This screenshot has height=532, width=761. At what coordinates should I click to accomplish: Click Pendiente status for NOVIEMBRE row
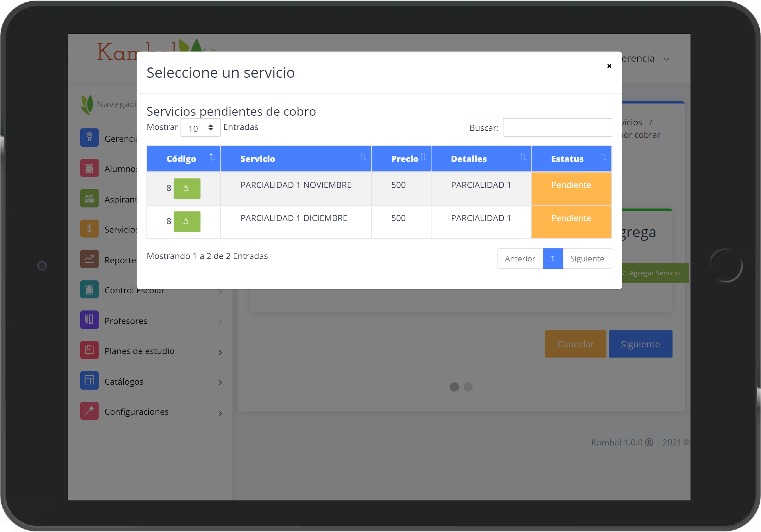point(571,189)
